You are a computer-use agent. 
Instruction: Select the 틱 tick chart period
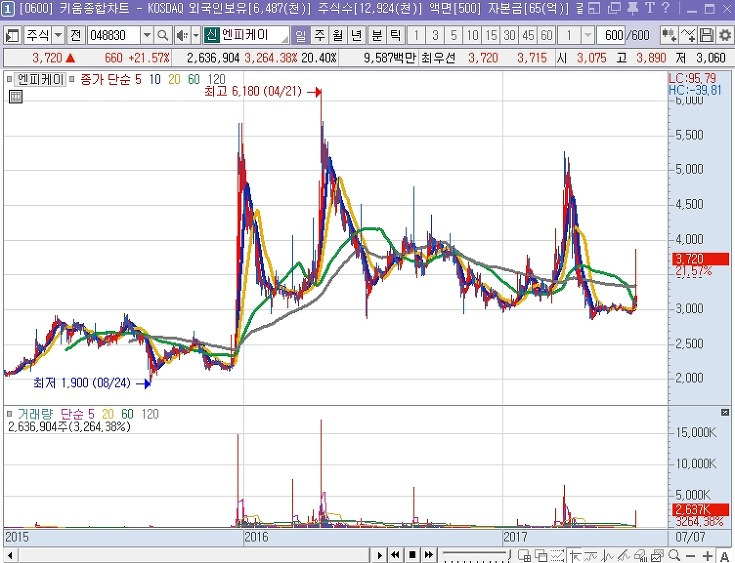(x=396, y=35)
